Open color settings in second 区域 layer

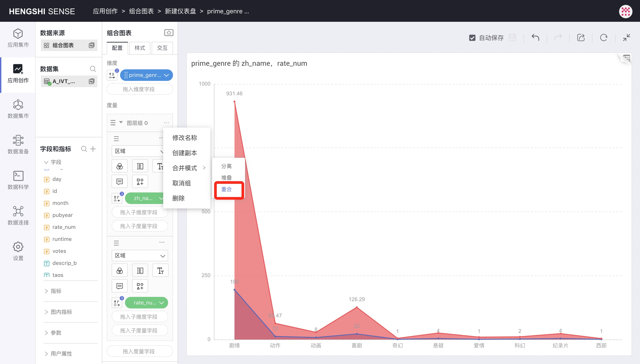pyautogui.click(x=120, y=270)
